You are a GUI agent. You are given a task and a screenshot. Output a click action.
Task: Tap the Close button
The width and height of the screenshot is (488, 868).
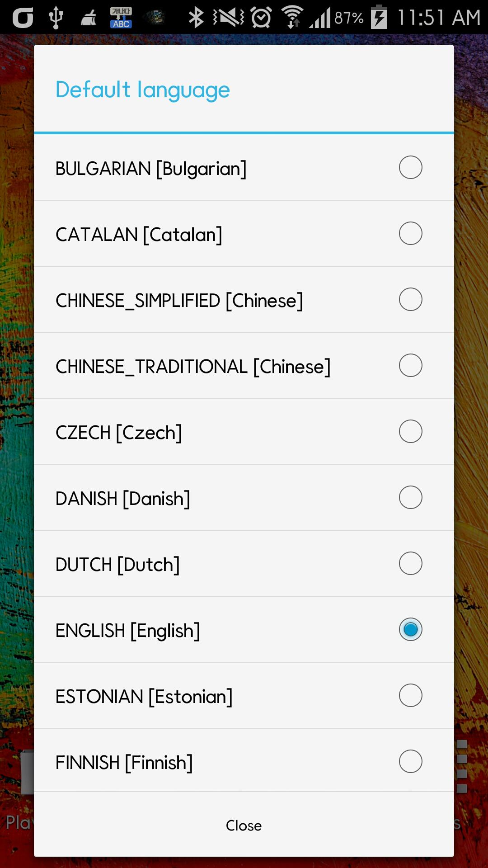[x=244, y=826]
